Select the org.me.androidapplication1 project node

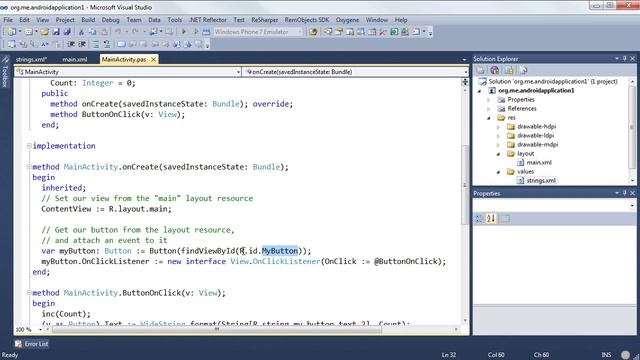click(x=536, y=91)
